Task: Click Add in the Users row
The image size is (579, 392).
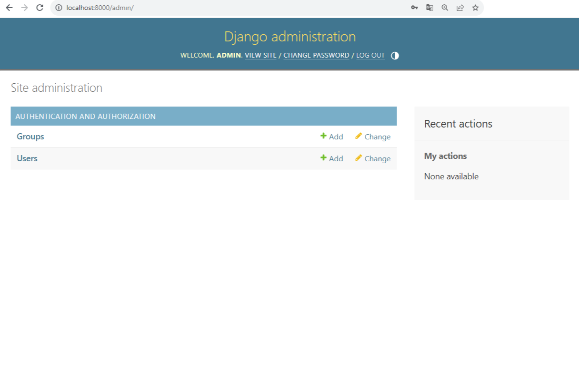Action: (x=332, y=158)
